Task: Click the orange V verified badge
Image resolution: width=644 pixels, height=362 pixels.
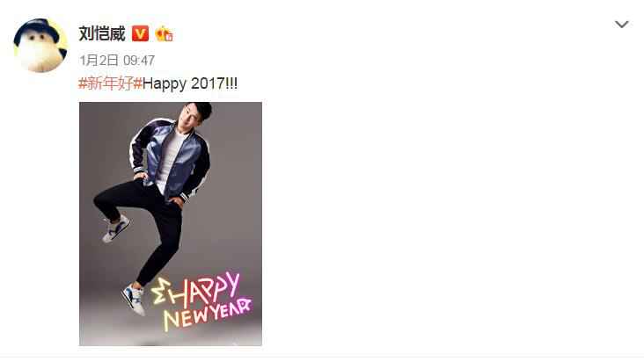Action: click(x=140, y=33)
